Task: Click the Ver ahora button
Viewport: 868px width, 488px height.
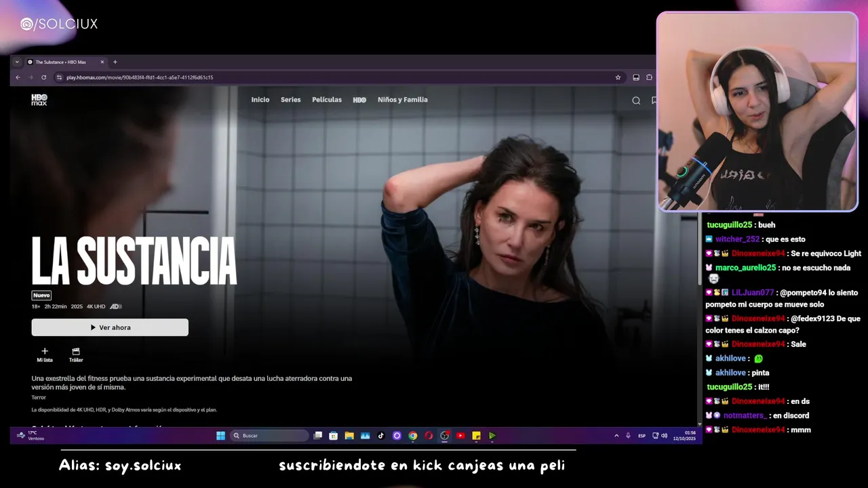Action: [x=110, y=327]
